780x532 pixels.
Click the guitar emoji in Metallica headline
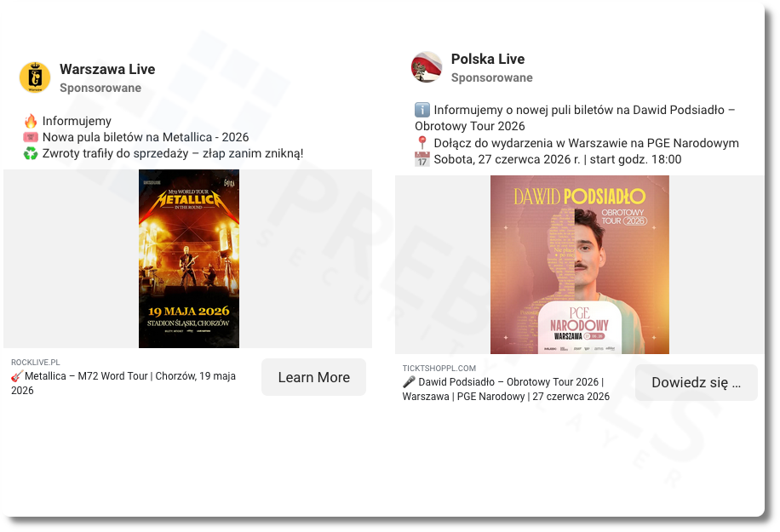17,376
